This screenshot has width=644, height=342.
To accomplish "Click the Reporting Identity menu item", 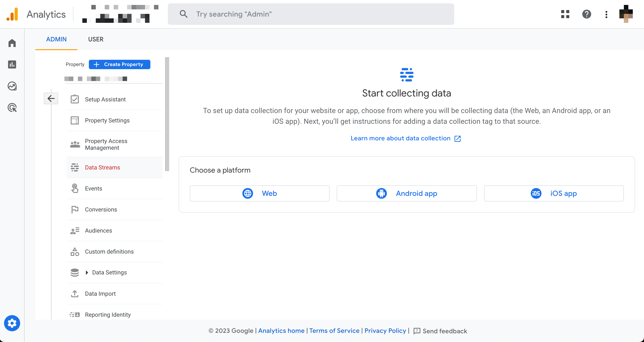I will [108, 314].
